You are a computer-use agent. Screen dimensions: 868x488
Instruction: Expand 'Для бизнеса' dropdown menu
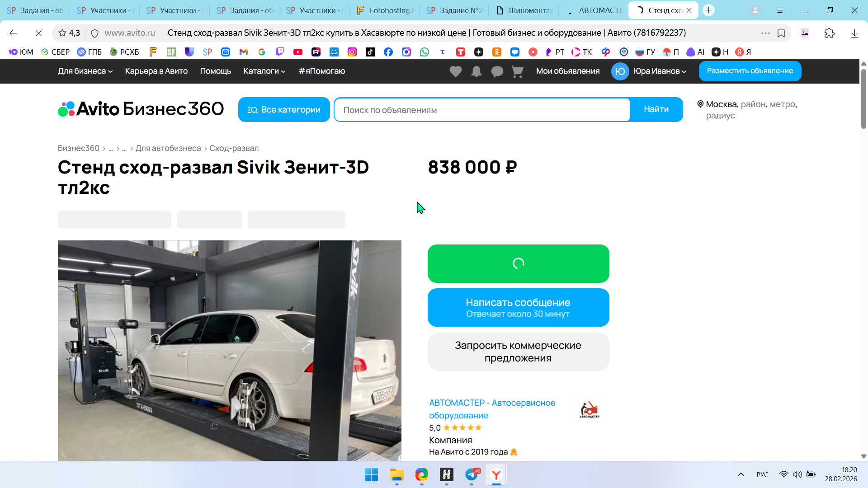85,71
